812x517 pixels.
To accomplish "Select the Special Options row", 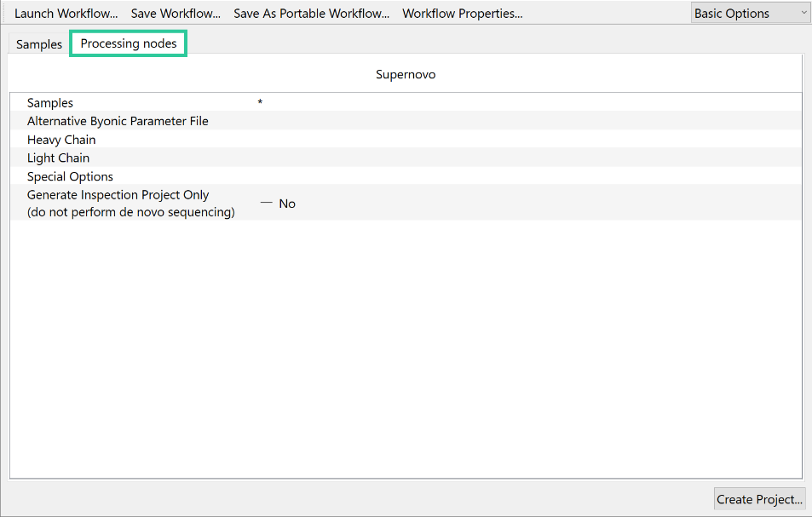I will coord(406,176).
